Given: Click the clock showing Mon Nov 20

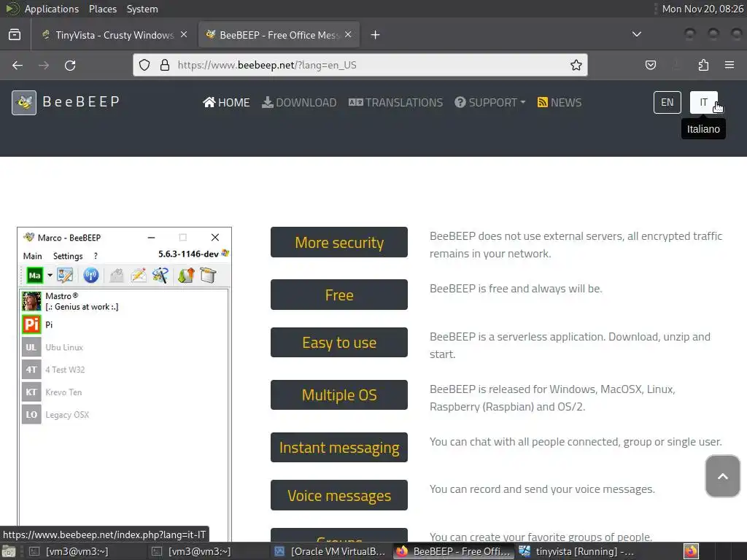Looking at the screenshot, I should pos(703,9).
